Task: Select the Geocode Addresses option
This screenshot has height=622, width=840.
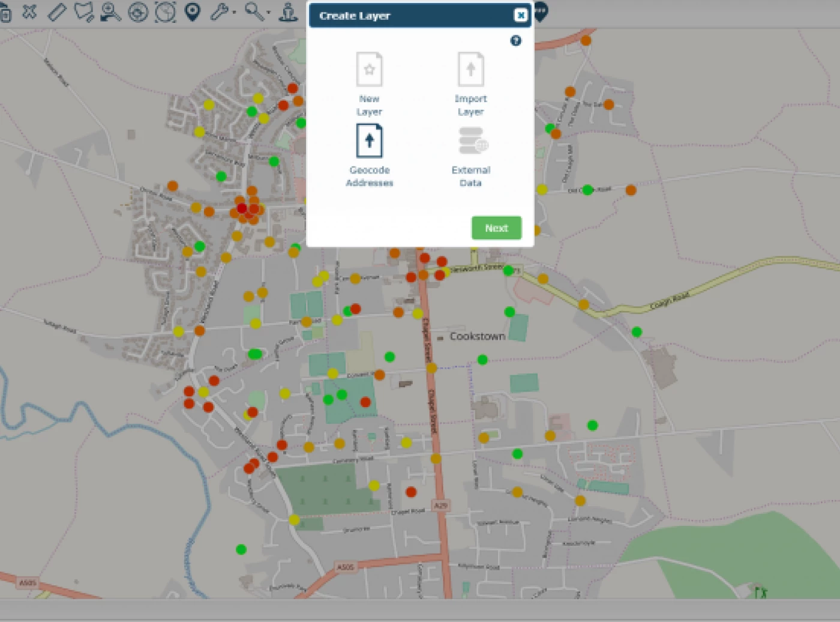Action: [369, 142]
